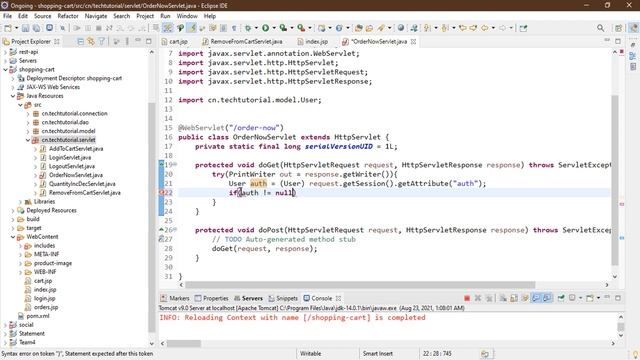Collapse the WebContent folder
The image size is (640, 360).
click(13, 237)
